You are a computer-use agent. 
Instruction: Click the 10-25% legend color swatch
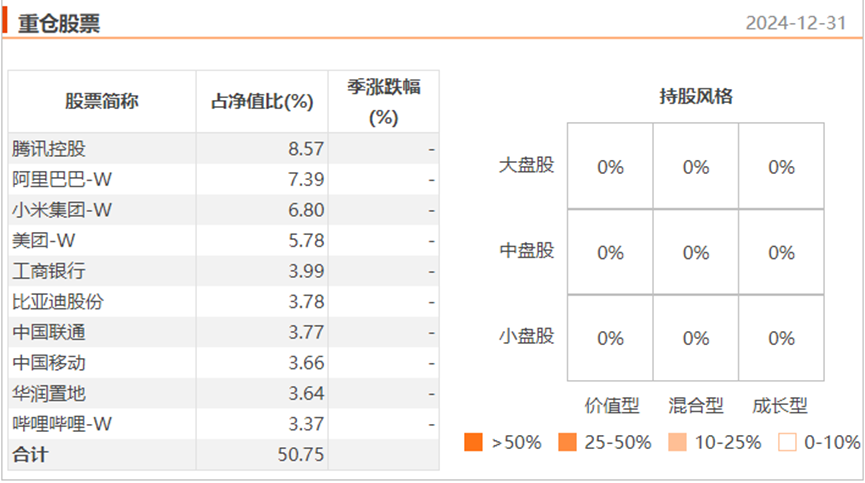pos(678,441)
